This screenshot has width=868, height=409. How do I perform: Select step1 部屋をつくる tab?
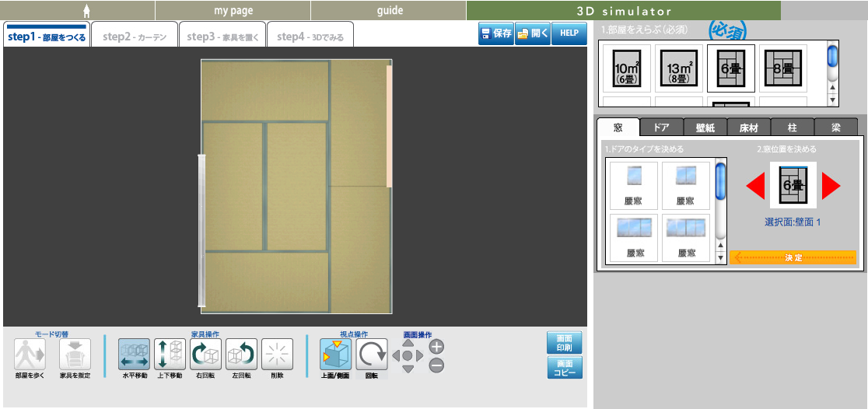[x=47, y=34]
